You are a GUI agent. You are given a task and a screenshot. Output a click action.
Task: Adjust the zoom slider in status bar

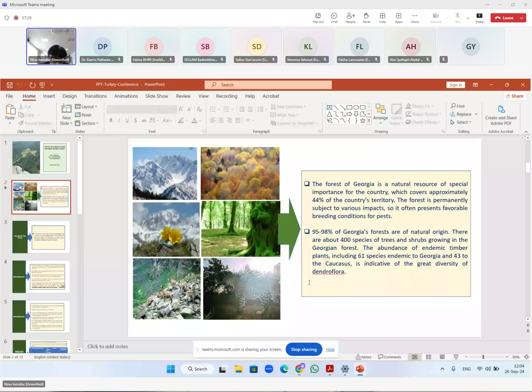pyautogui.click(x=483, y=357)
